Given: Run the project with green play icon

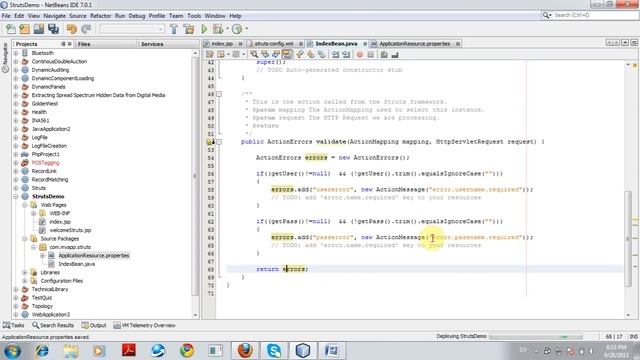Looking at the screenshot, I should [204, 29].
